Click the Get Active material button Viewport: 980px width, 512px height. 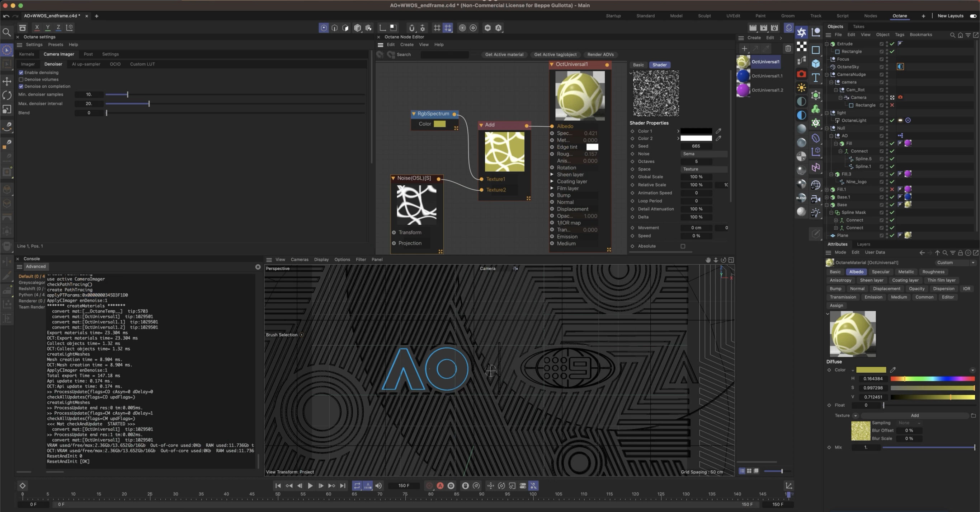point(504,55)
